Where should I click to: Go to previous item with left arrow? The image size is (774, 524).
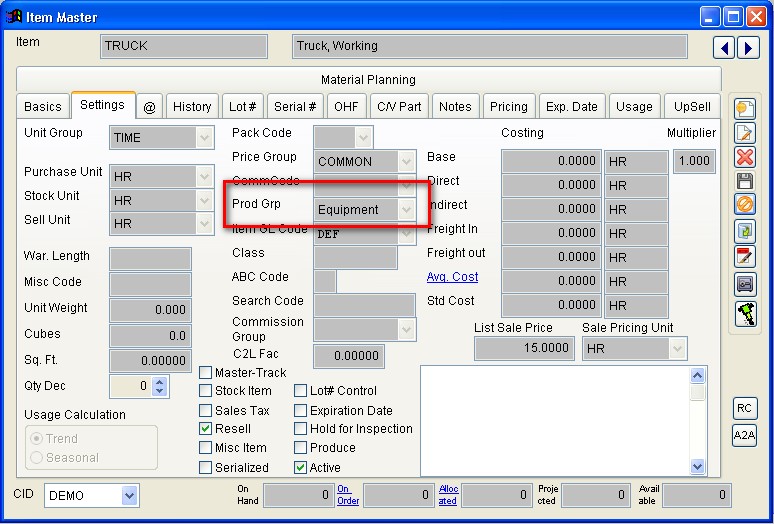(x=723, y=47)
